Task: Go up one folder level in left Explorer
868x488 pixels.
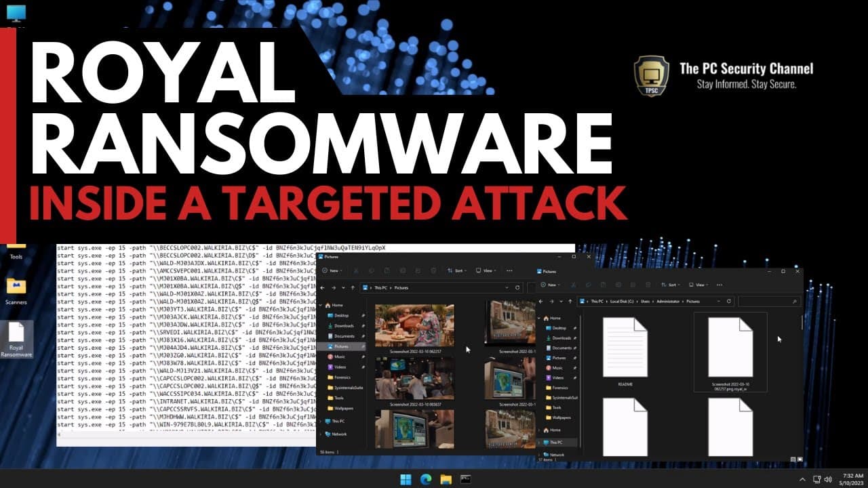Action: 353,287
